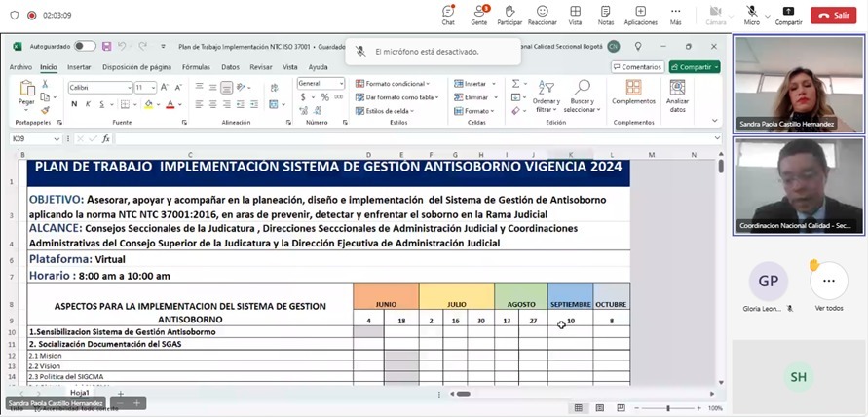Center text horizontally in cell
The width and height of the screenshot is (868, 417).
213,104
